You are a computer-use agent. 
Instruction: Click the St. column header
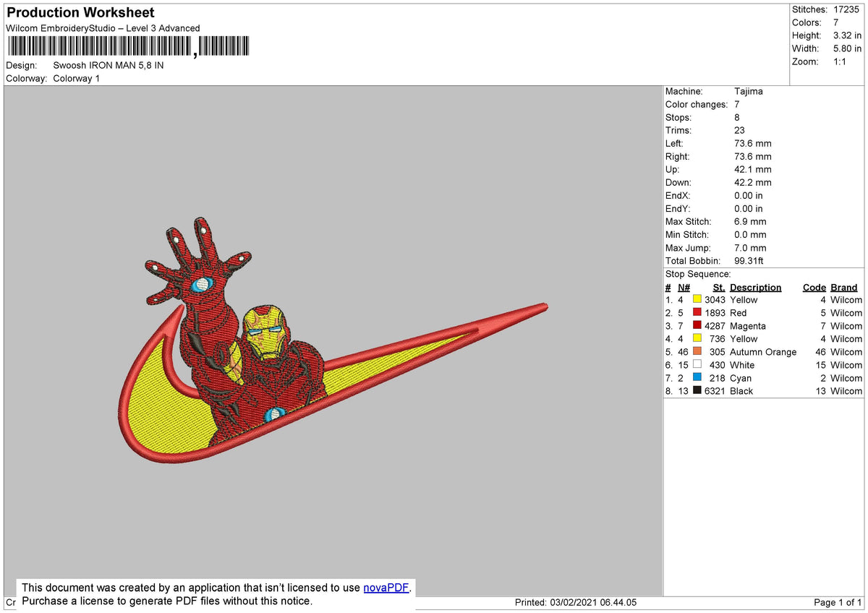tap(718, 287)
